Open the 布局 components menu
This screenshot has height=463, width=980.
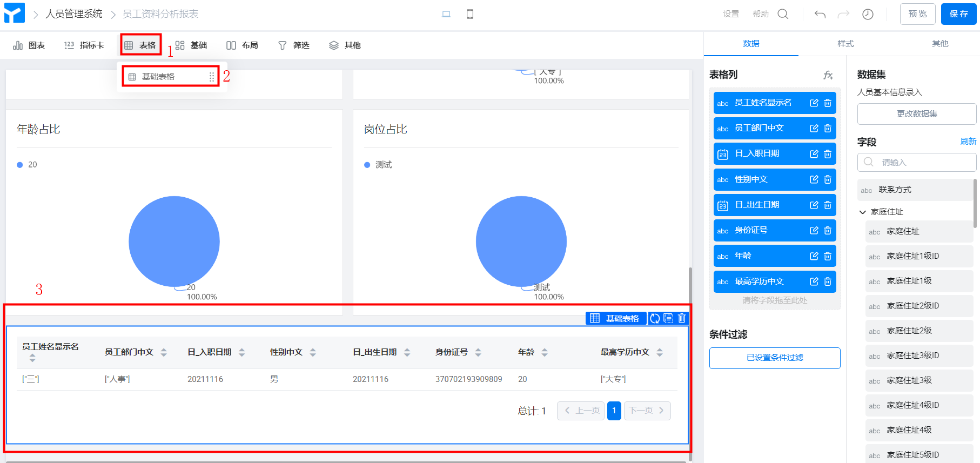(x=242, y=45)
